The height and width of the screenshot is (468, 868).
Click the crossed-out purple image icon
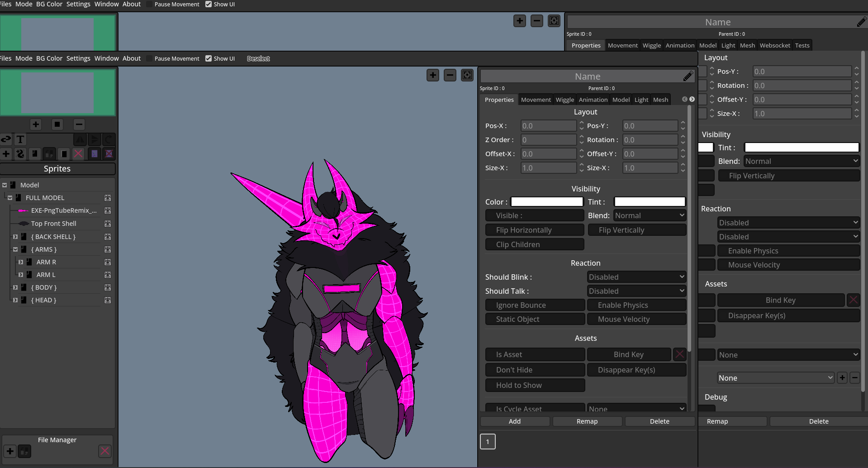coord(109,154)
